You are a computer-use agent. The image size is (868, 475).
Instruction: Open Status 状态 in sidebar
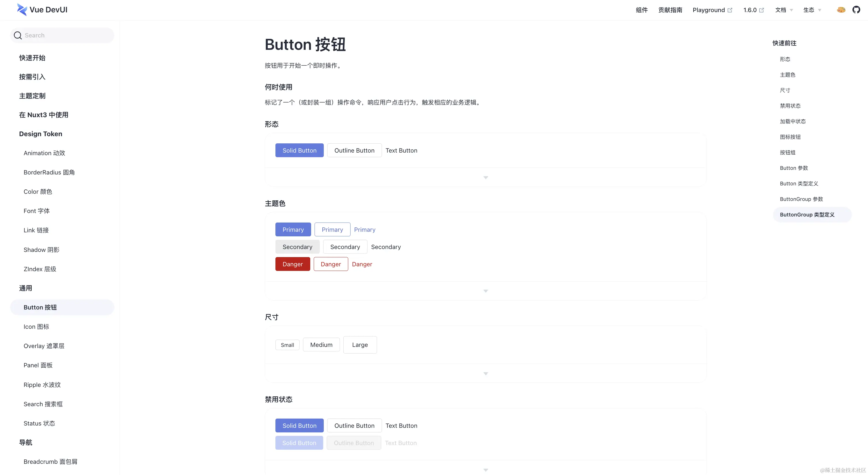click(x=39, y=423)
